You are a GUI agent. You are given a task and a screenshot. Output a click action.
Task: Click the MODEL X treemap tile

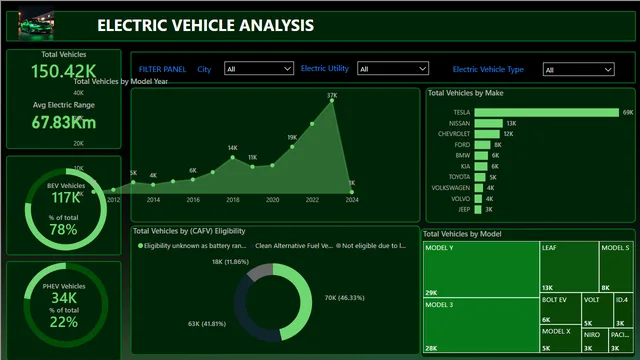[x=560, y=339]
